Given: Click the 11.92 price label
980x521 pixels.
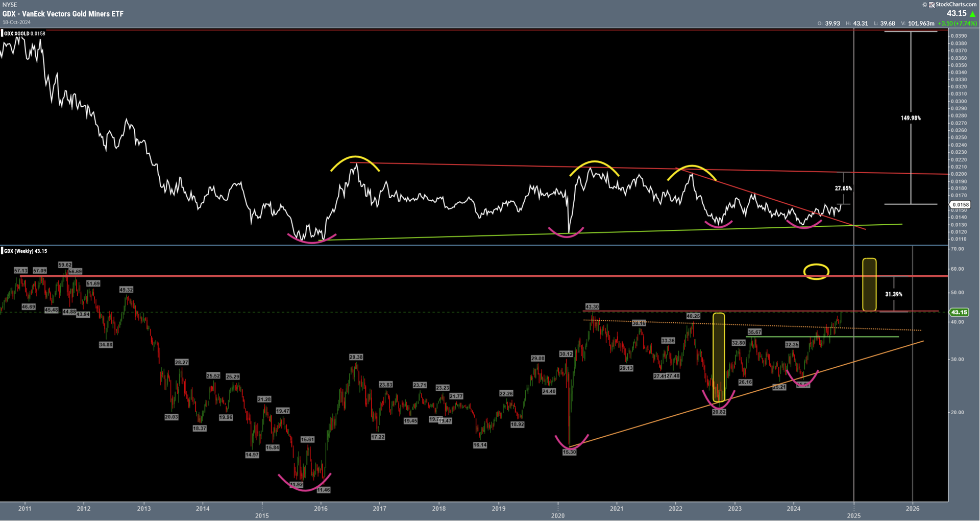Looking at the screenshot, I should pyautogui.click(x=296, y=484).
